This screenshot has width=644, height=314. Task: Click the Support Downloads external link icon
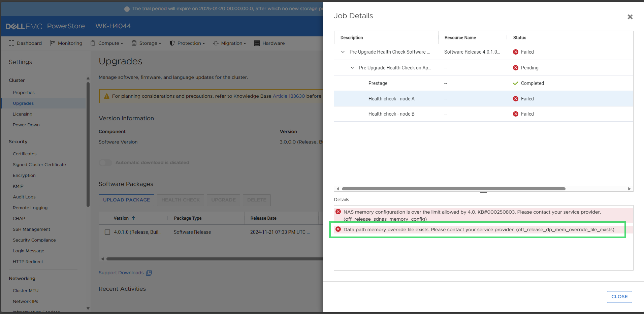[x=149, y=273]
